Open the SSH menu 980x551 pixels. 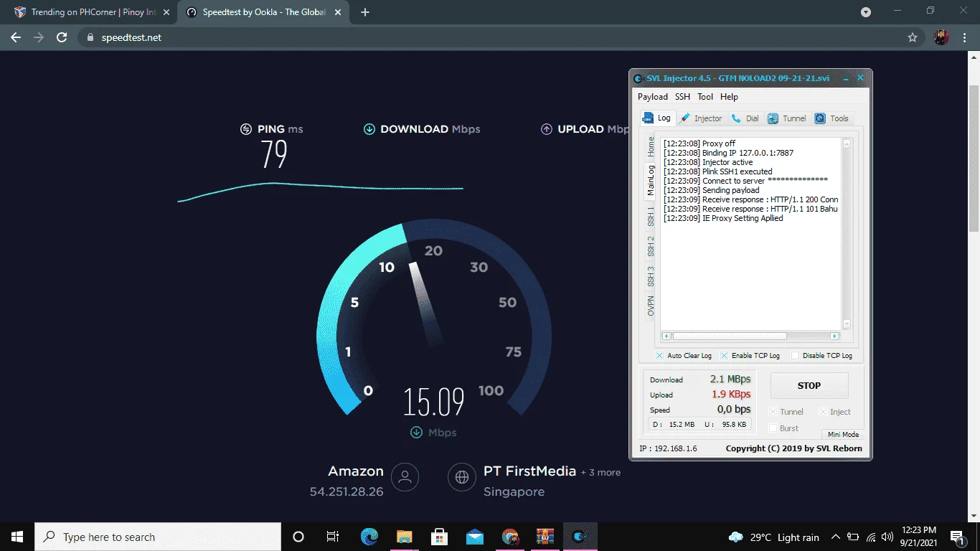pos(682,97)
